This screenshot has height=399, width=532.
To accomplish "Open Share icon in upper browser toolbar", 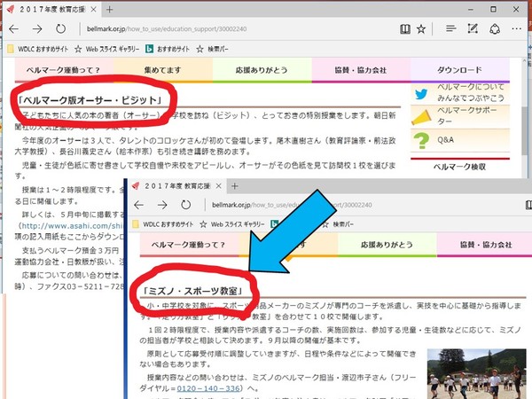I will coord(495,29).
